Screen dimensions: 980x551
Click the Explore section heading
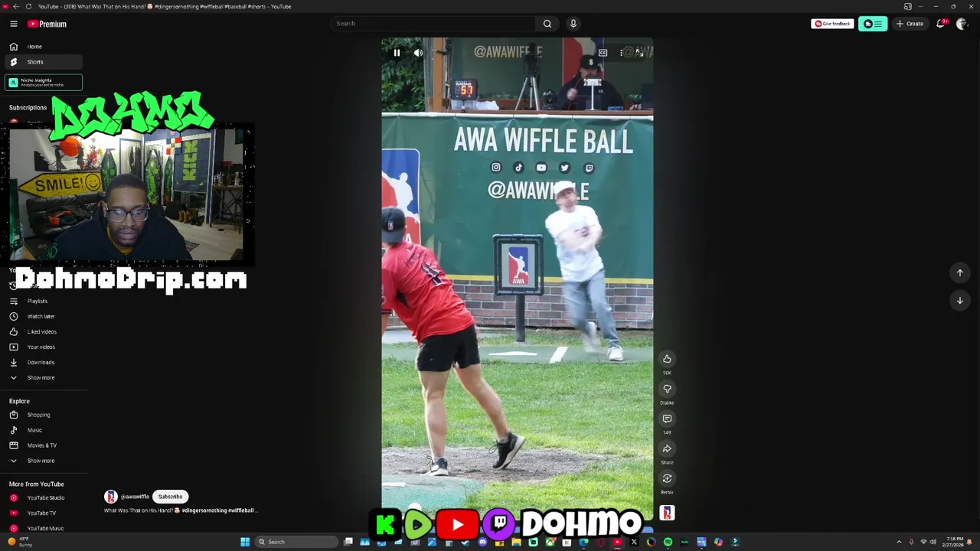[x=19, y=401]
